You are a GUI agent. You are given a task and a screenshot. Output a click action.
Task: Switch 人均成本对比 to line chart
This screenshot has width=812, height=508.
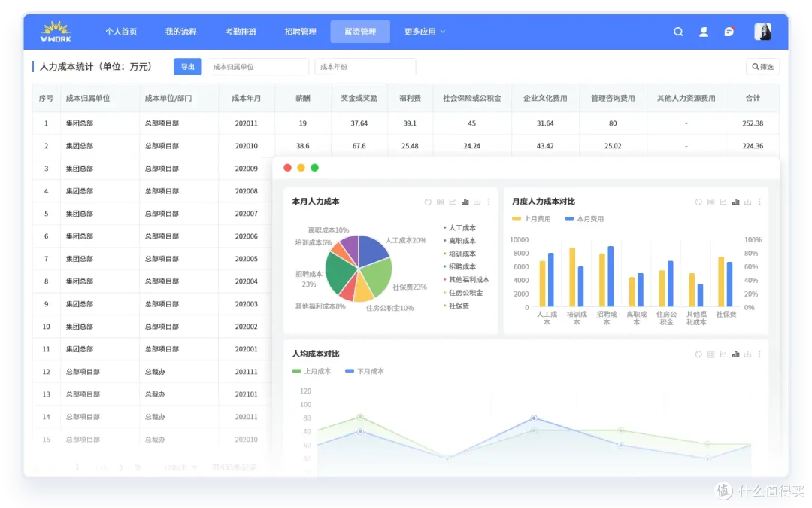723,354
